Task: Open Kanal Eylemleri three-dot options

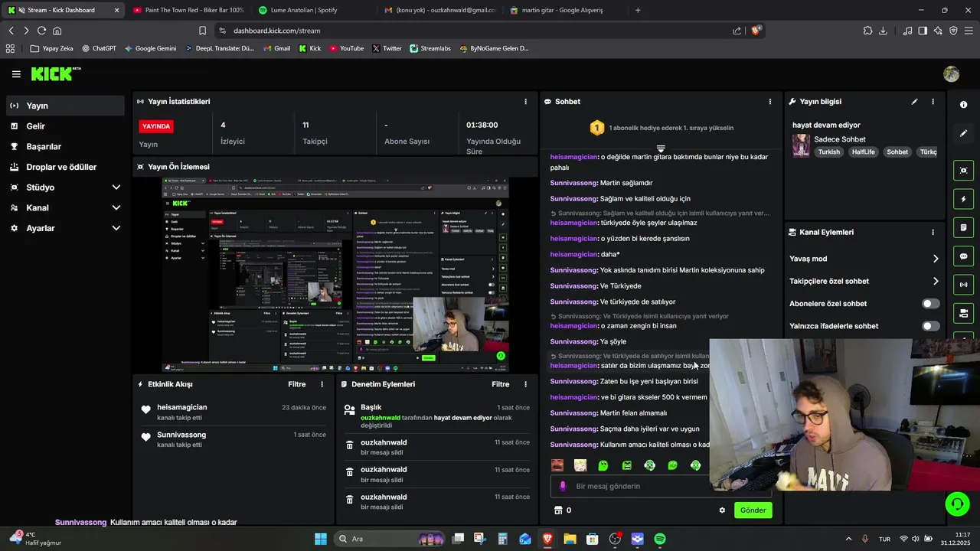Action: pyautogui.click(x=933, y=232)
